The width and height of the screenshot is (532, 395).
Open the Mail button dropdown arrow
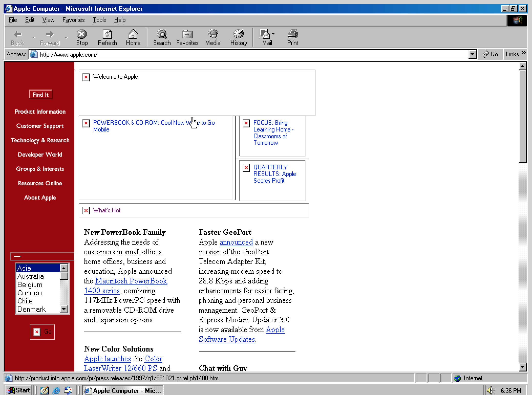point(273,34)
